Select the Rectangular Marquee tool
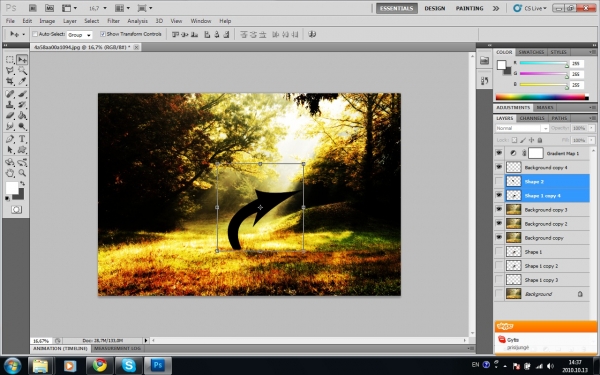Image resolution: width=600 pixels, height=375 pixels. point(10,59)
